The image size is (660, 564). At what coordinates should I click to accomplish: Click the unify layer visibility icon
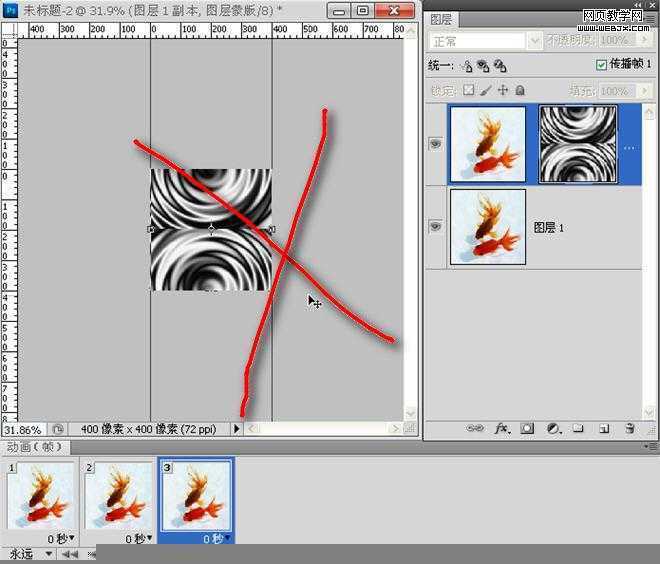pos(483,66)
